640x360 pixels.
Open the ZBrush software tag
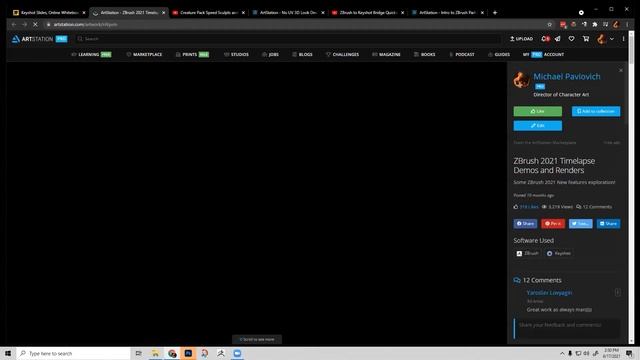pyautogui.click(x=527, y=253)
